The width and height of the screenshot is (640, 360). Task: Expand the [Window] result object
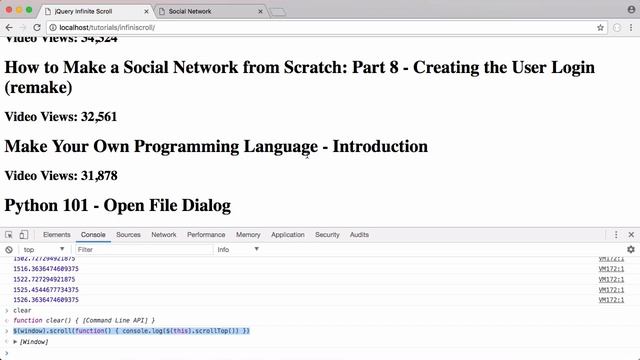16,342
